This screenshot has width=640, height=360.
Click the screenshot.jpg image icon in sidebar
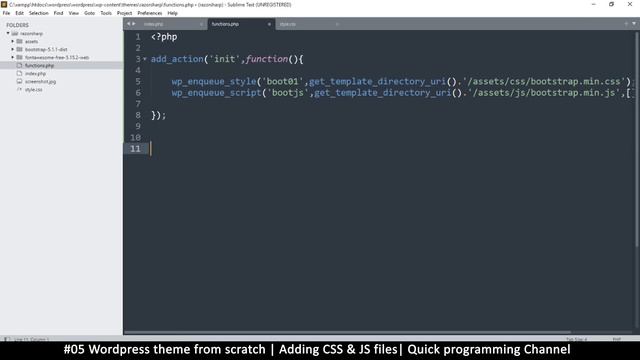point(19,81)
